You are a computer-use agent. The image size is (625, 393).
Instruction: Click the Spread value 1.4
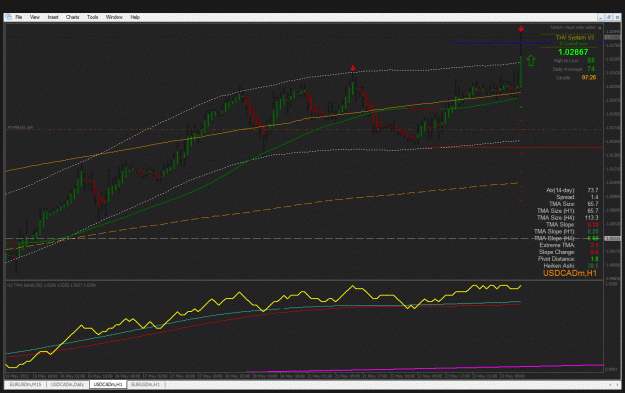pyautogui.click(x=594, y=197)
